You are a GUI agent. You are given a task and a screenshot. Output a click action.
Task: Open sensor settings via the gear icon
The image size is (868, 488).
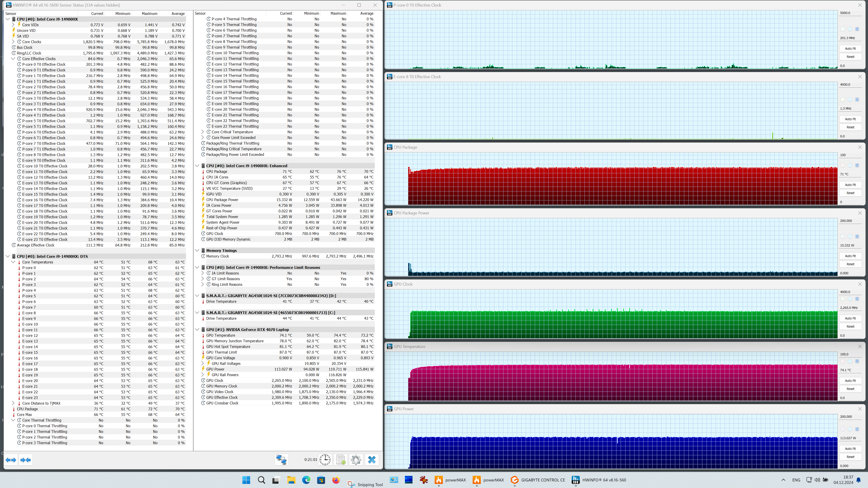coord(356,460)
